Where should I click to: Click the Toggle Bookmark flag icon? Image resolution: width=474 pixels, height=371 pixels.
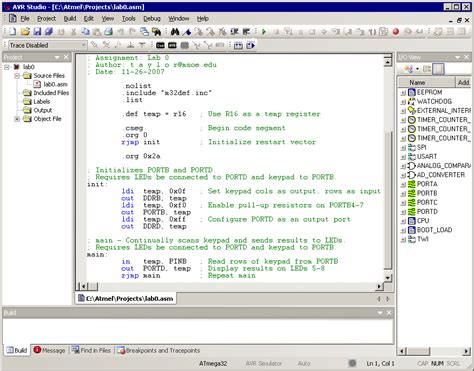187,32
